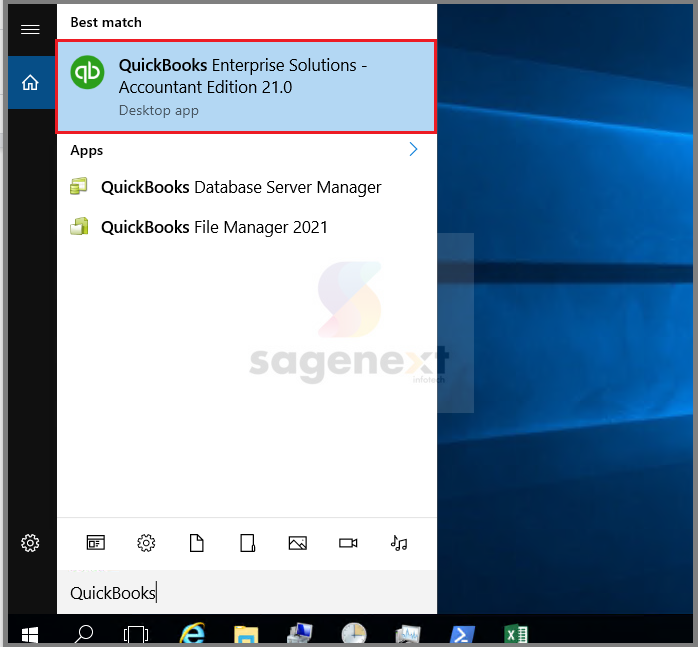Image resolution: width=698 pixels, height=647 pixels.
Task: Filter results by Apps icon
Action: [96, 543]
